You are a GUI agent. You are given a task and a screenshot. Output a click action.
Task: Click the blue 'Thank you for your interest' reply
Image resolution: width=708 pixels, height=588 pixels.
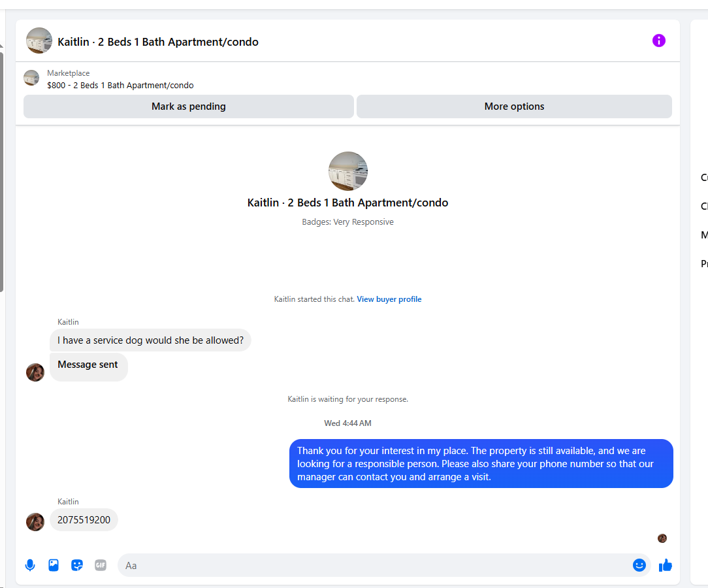click(481, 464)
